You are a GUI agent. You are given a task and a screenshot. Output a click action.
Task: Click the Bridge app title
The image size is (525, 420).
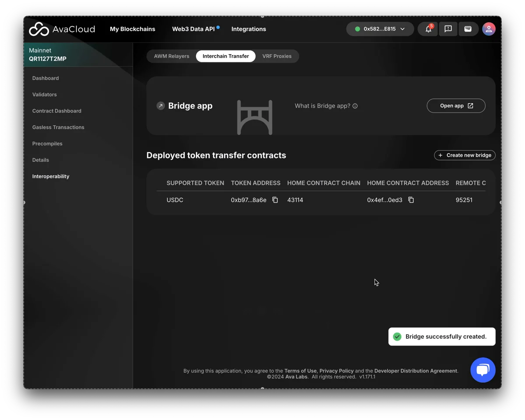tap(190, 106)
